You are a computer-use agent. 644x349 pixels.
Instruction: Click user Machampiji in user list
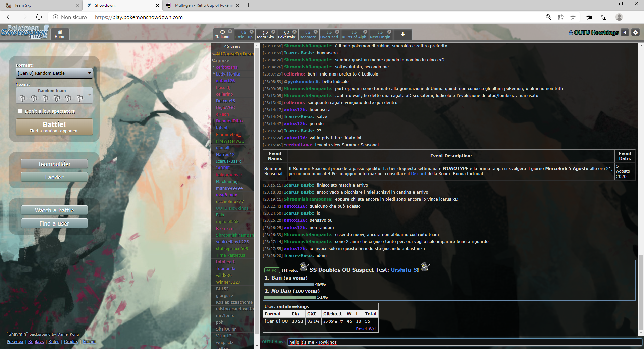(x=227, y=182)
